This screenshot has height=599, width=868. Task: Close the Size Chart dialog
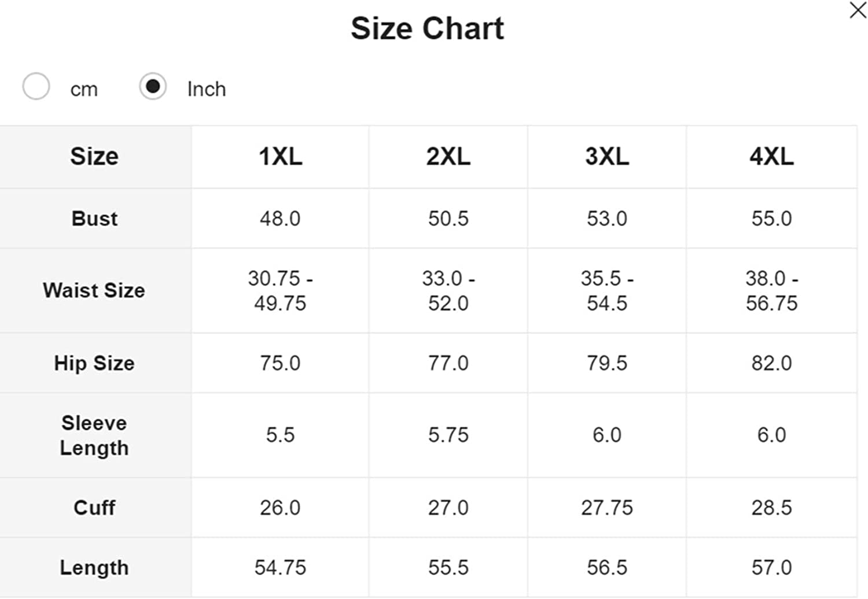tap(857, 10)
